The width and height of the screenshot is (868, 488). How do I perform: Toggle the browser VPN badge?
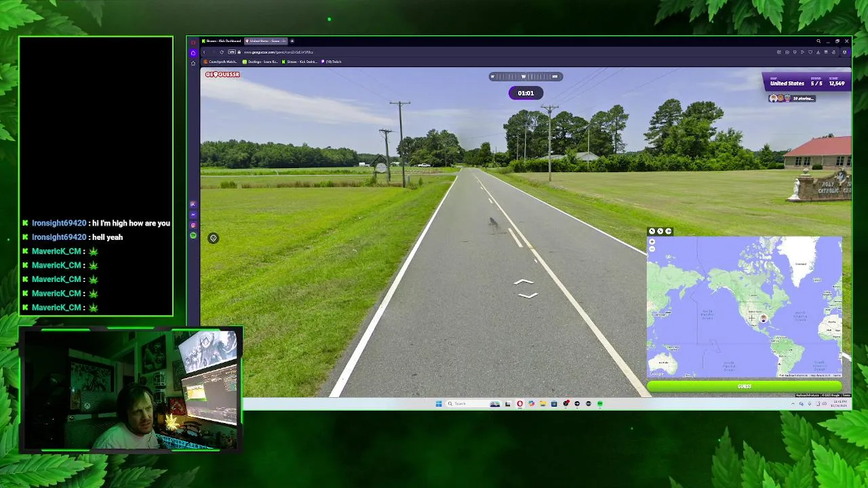click(232, 52)
